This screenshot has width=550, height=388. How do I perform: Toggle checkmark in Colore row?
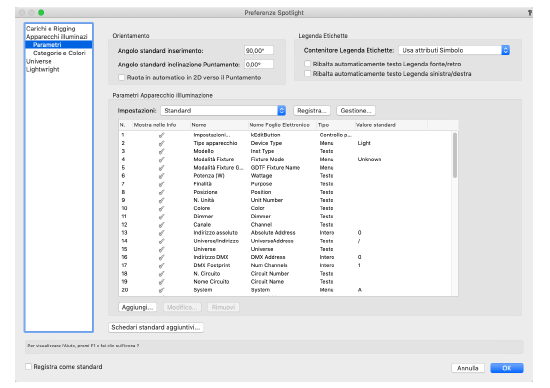click(x=161, y=208)
